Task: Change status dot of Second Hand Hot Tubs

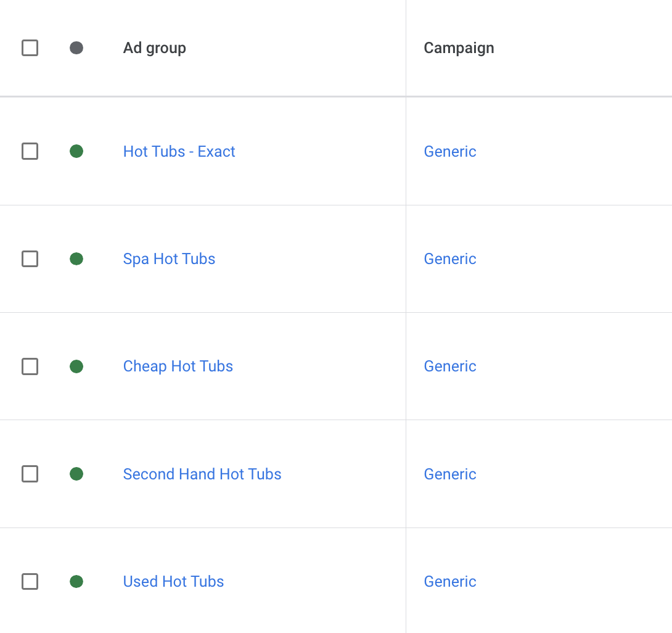Action: (x=76, y=474)
